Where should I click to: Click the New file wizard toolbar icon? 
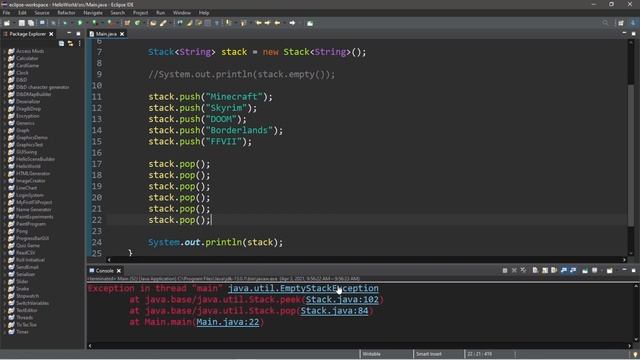(x=7, y=23)
